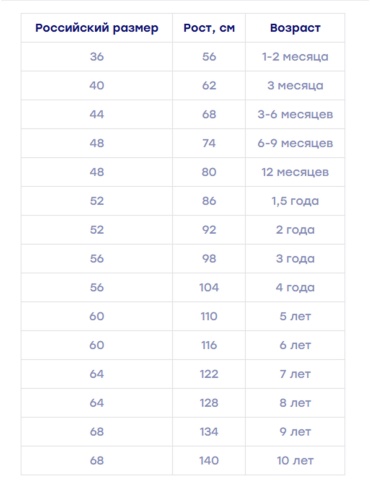
Task: Click the height 116 cell
Action: point(209,345)
